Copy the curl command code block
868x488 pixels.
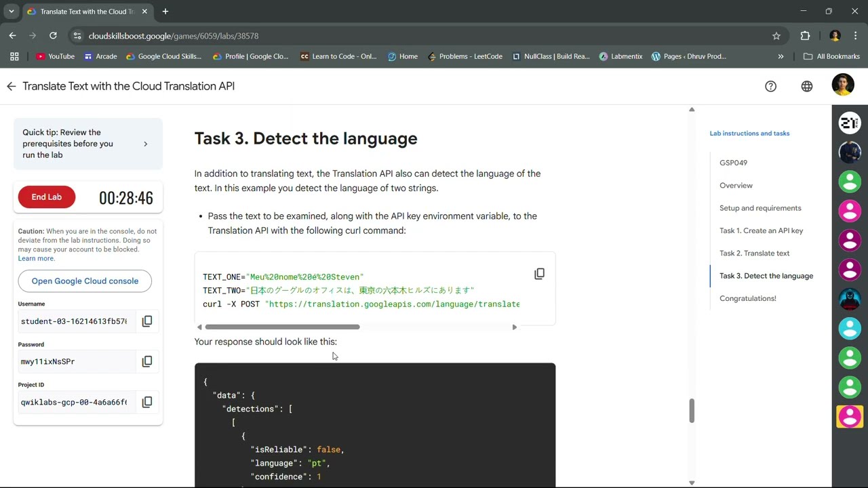(x=539, y=274)
